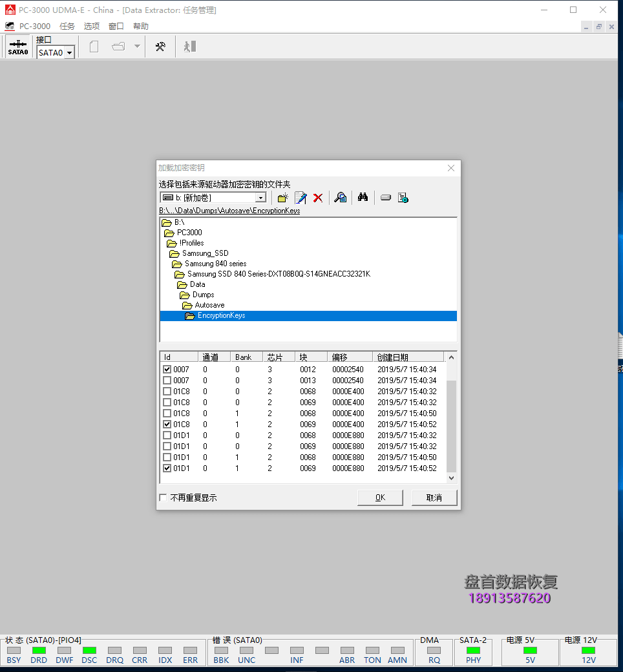623x672 pixels.
Task: Uncheck key 0007 block 0012 checkbox
Action: [167, 369]
